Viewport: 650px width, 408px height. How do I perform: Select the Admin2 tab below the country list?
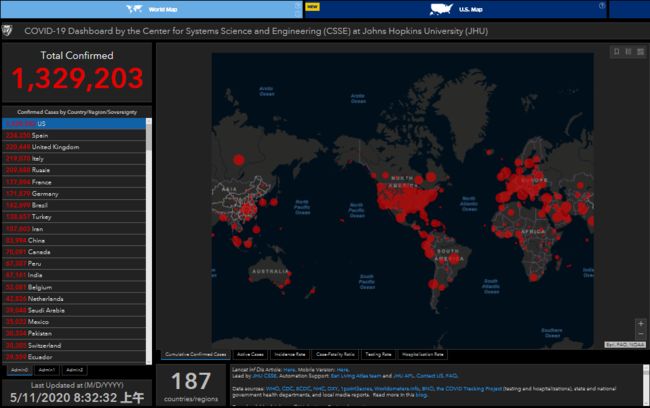74,370
